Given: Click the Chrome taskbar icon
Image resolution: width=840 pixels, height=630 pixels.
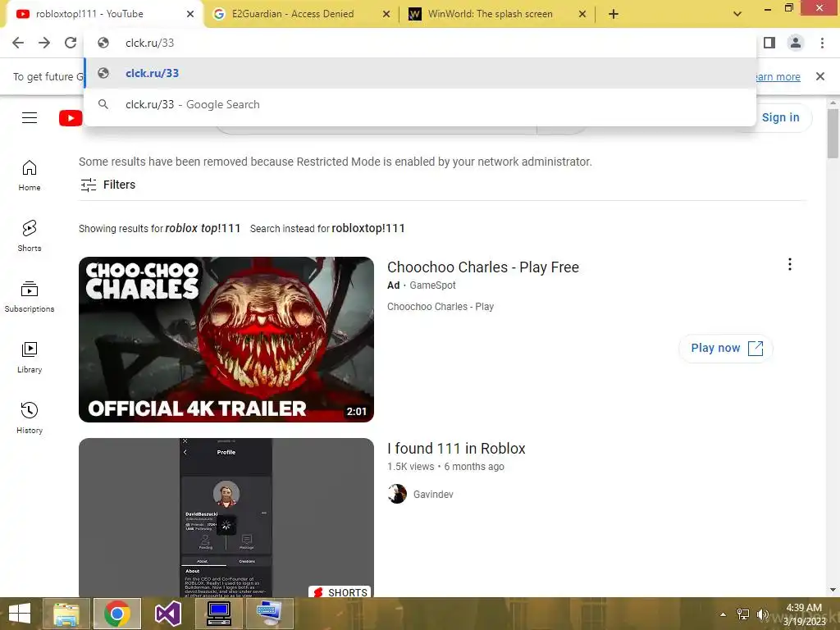Looking at the screenshot, I should click(117, 614).
